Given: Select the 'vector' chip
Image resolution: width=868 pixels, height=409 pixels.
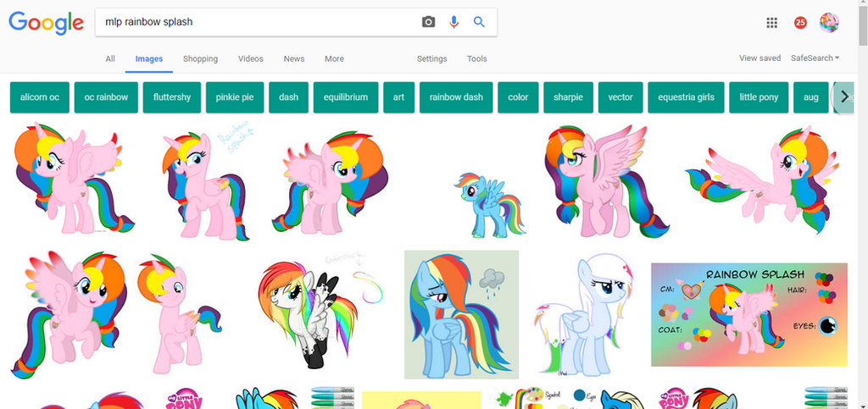Looking at the screenshot, I should click(620, 97).
